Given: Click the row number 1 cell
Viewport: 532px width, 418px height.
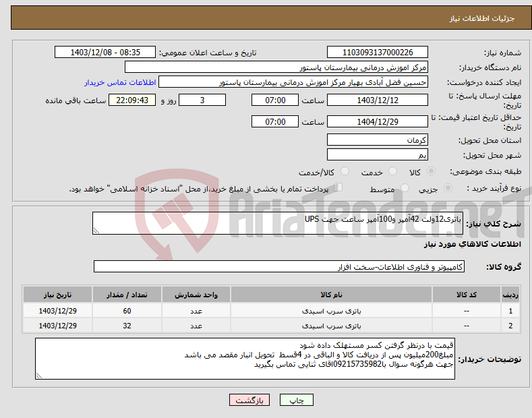Looking at the screenshot, I should coord(510,311).
